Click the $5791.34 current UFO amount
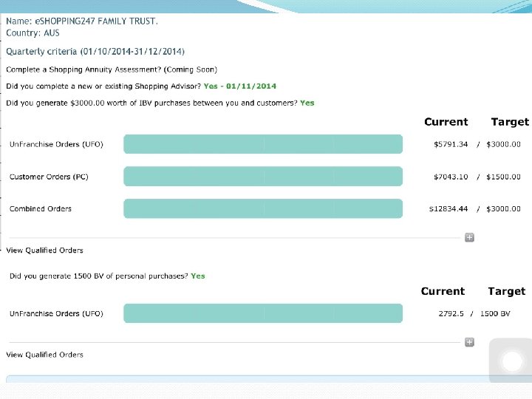Image resolution: width=532 pixels, height=399 pixels. 451,144
